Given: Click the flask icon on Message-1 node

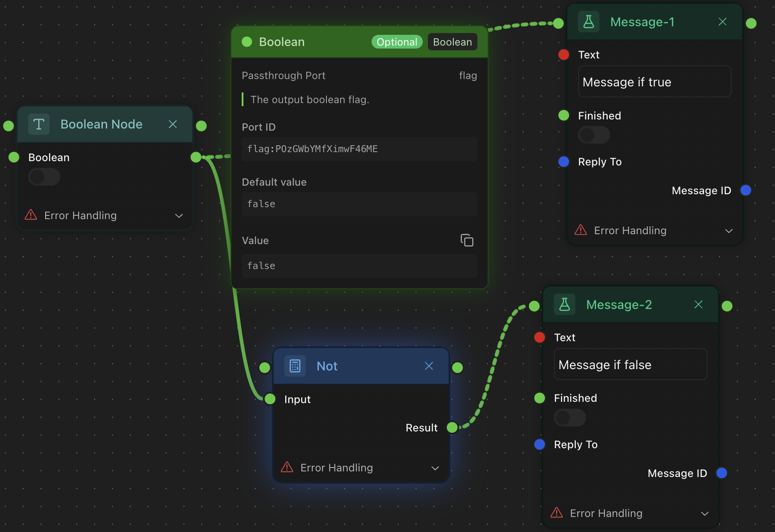Looking at the screenshot, I should coord(588,22).
